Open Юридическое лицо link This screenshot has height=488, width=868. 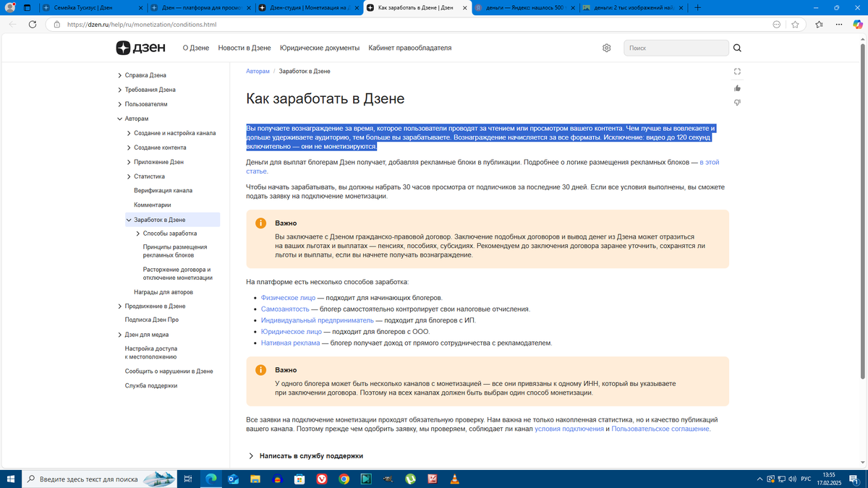[x=292, y=332]
